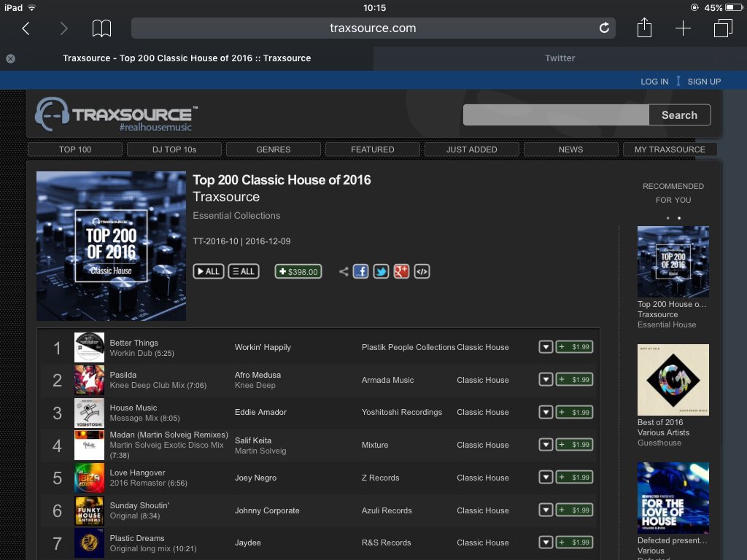Go back to the previous Safari page

pos(26,28)
